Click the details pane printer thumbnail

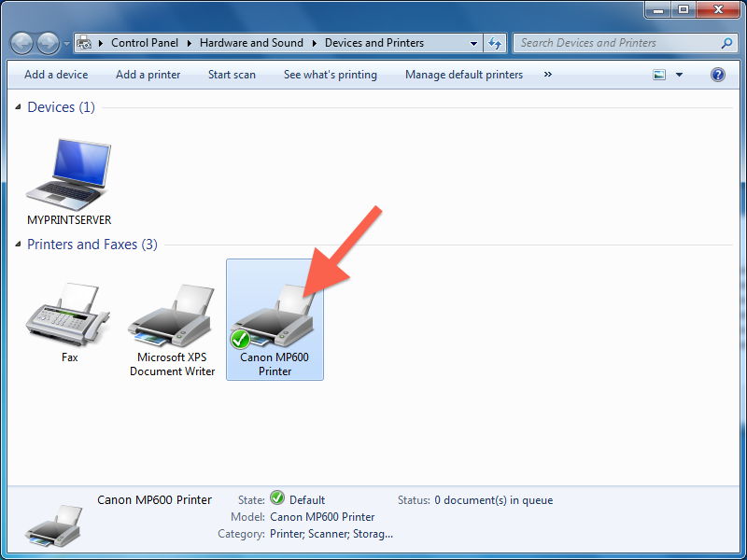(x=53, y=526)
